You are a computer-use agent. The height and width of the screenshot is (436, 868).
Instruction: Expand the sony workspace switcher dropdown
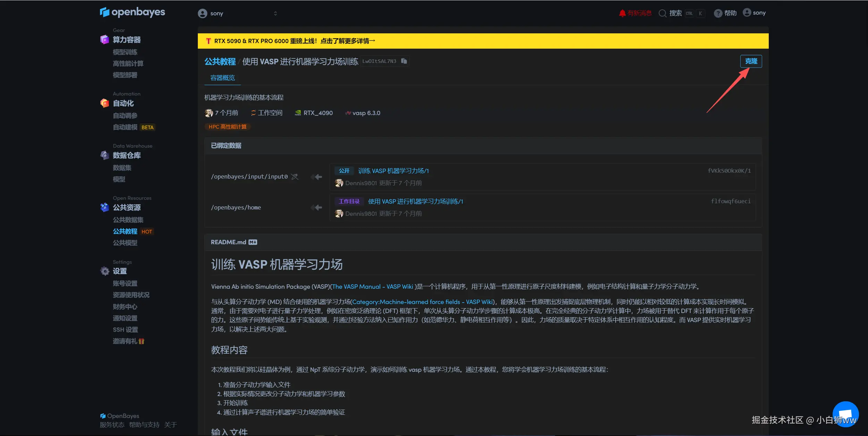click(x=275, y=13)
